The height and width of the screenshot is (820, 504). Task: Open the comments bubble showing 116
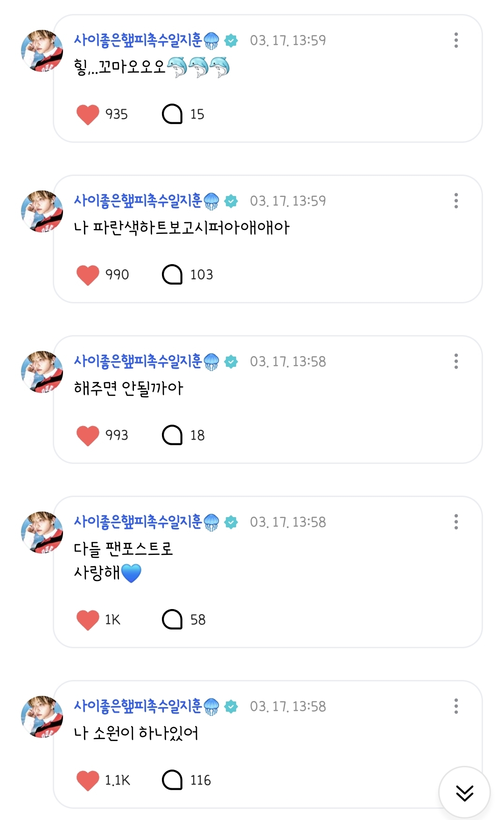[172, 780]
